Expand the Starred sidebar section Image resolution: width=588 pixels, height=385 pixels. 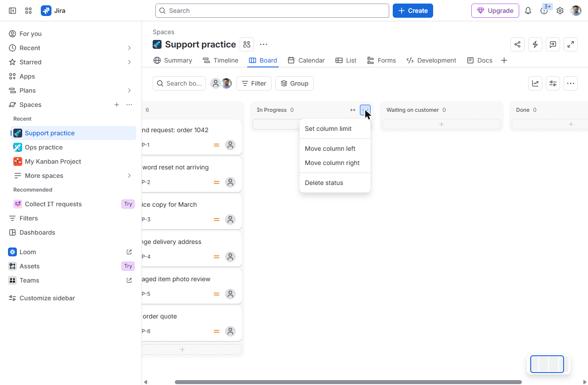pyautogui.click(x=129, y=62)
